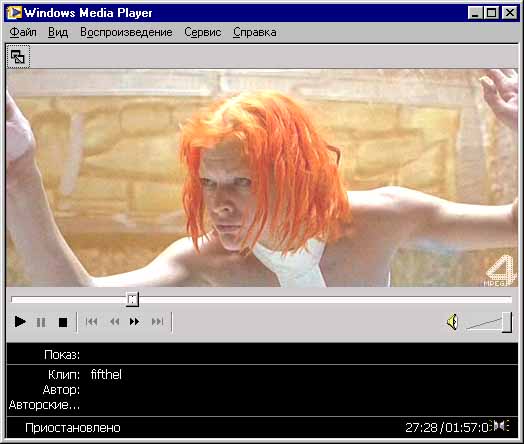The image size is (524, 444).
Task: Click the Windows Media Player title bar icon
Action: [14, 13]
